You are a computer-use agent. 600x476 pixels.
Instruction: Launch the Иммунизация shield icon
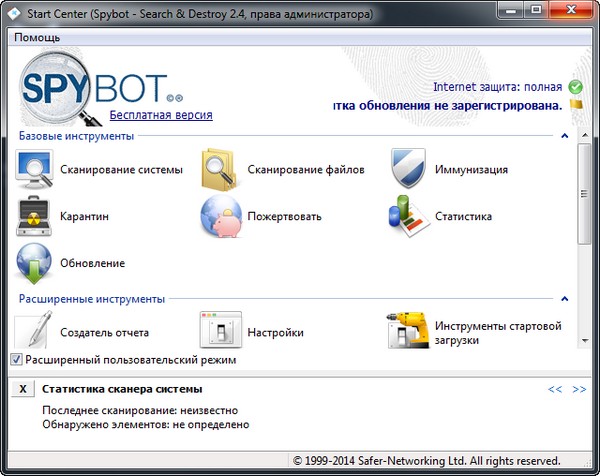pyautogui.click(x=408, y=168)
